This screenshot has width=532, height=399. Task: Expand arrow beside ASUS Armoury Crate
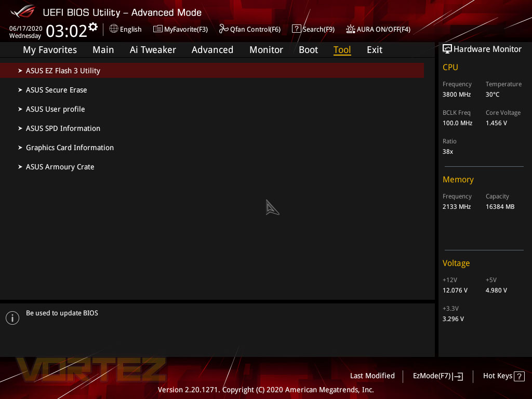[x=20, y=167]
